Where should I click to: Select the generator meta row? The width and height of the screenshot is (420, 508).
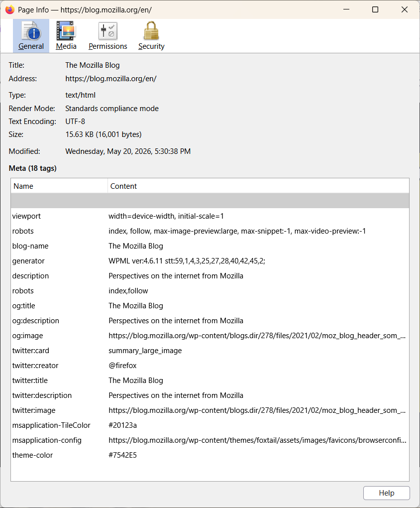(x=210, y=261)
